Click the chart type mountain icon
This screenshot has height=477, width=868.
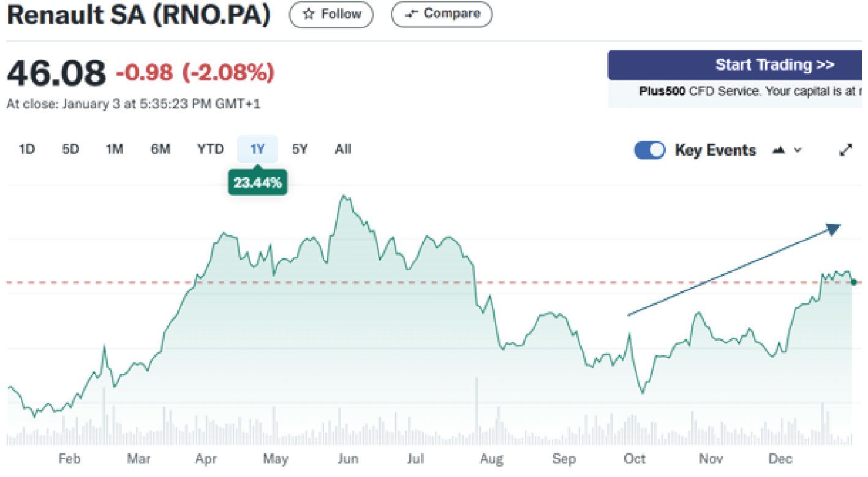point(779,150)
